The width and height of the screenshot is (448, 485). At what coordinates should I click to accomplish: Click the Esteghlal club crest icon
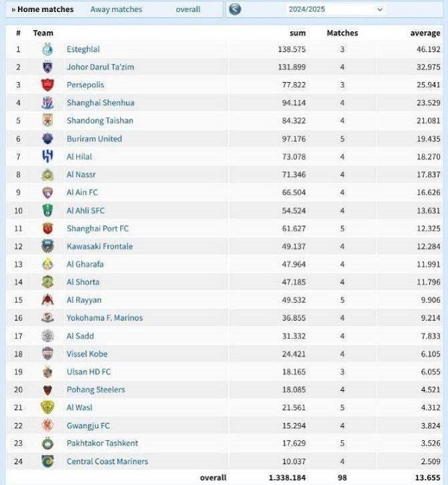coord(48,49)
